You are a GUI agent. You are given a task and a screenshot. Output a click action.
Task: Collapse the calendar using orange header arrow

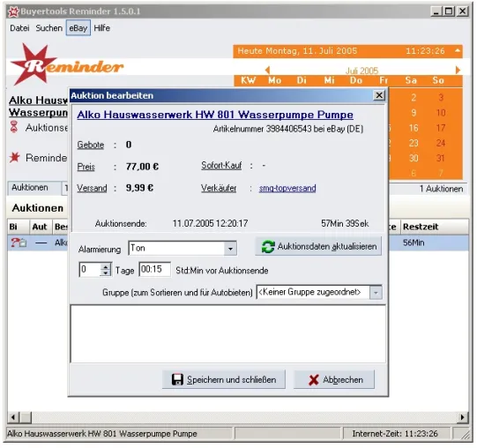point(458,51)
